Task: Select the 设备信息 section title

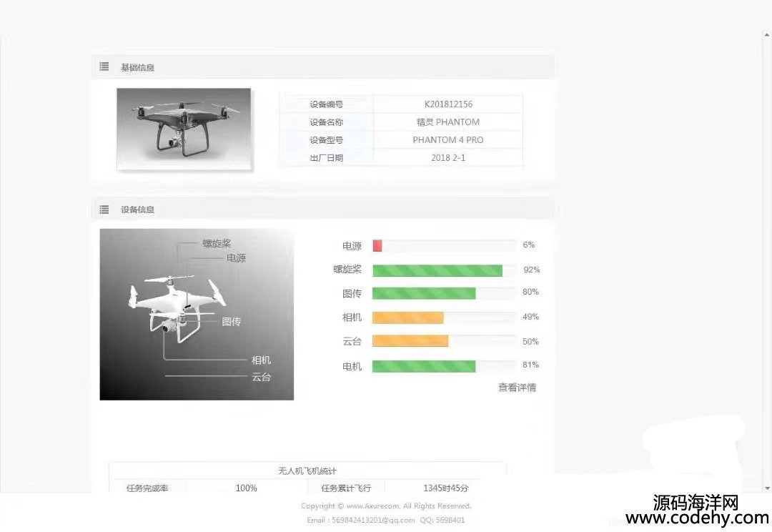Action: 137,210
